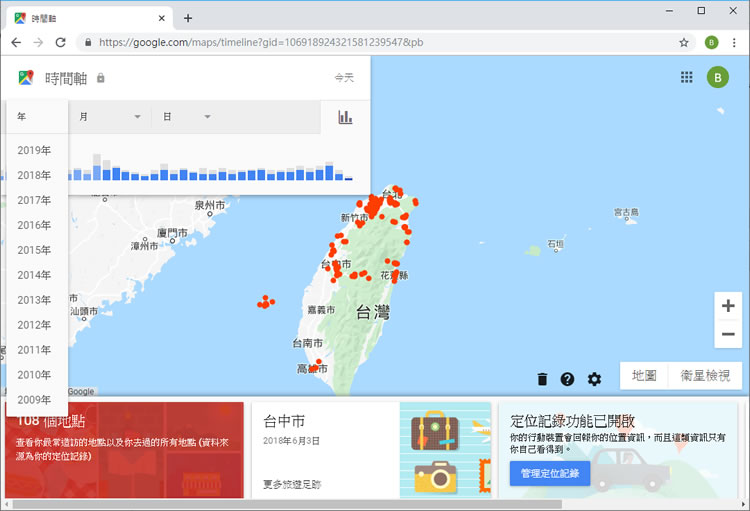Click the 今天 today link

tap(344, 78)
